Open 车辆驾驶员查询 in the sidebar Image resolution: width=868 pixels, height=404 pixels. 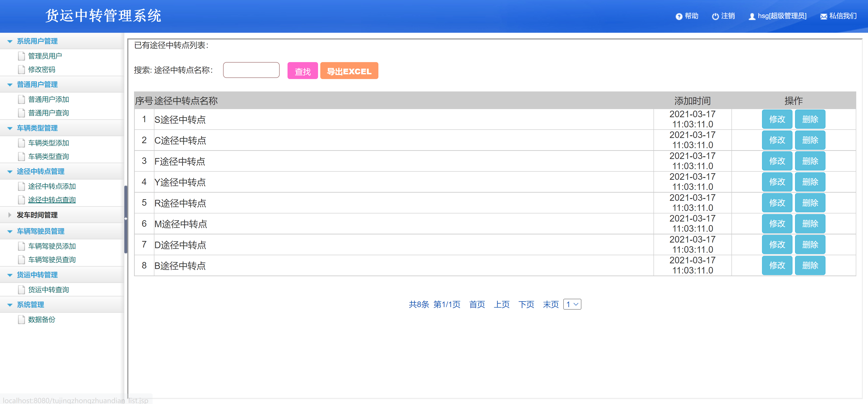tap(52, 259)
